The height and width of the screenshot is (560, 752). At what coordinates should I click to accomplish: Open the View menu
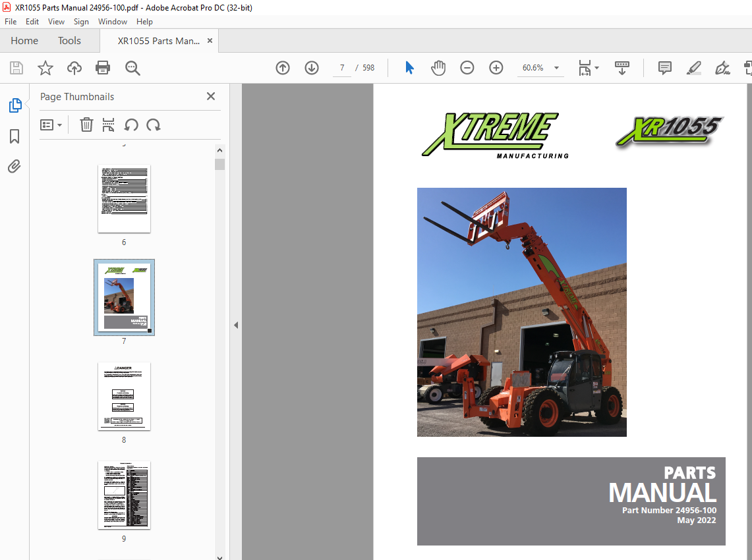(x=56, y=22)
